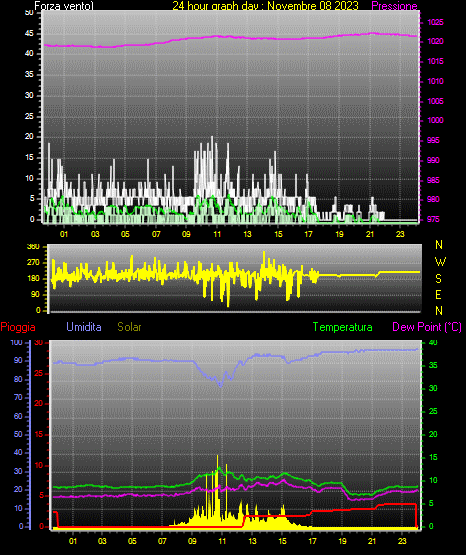The width and height of the screenshot is (466, 555).
Task: Click the red Pioggia legend label
Action: point(18,327)
